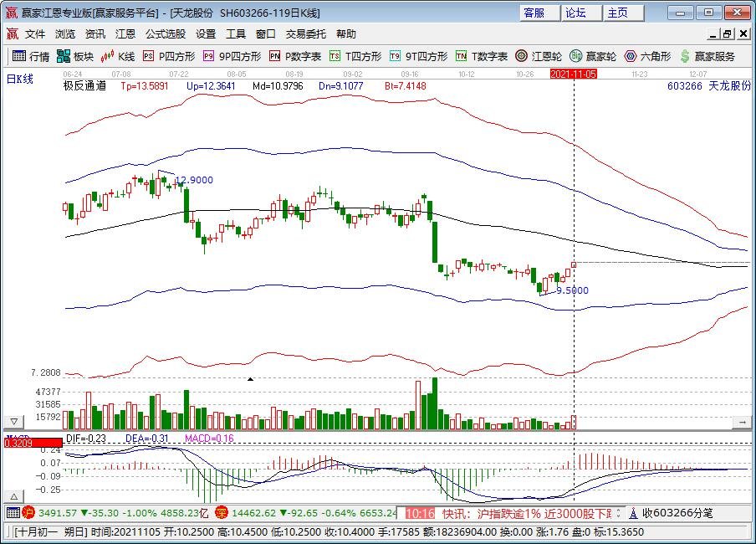The width and height of the screenshot is (756, 544).
Task: Open the 江恩 menu item
Action: click(x=125, y=34)
